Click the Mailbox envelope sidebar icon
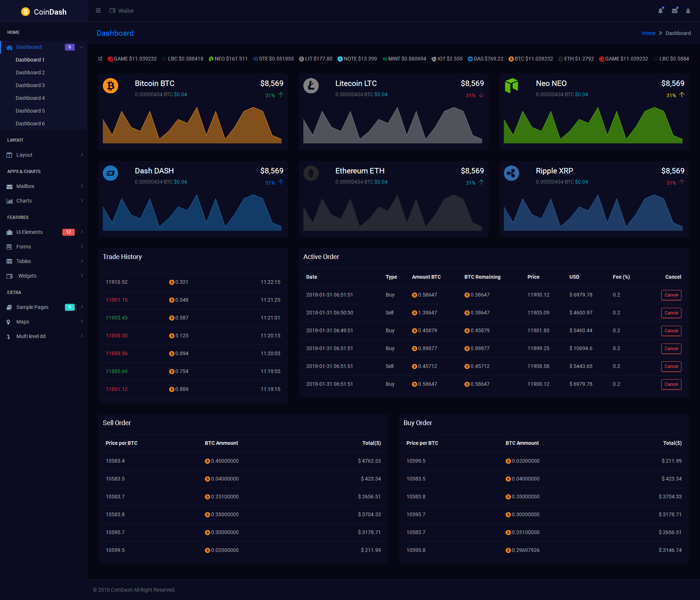Image resolution: width=700 pixels, height=600 pixels. click(x=9, y=187)
